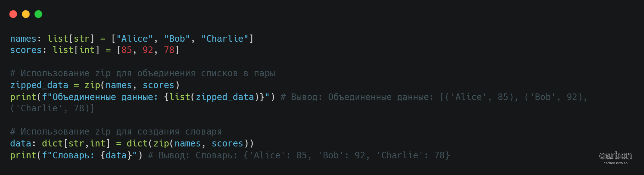Image resolution: width=644 pixels, height=175 pixels.
Task: Open the carbon.now.sh link text
Action: [615, 163]
